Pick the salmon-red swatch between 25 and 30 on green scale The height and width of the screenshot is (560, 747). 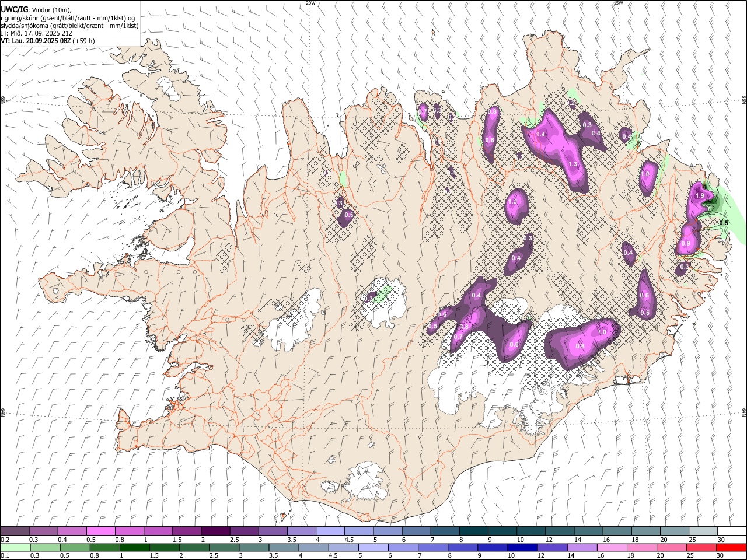[x=702, y=547]
